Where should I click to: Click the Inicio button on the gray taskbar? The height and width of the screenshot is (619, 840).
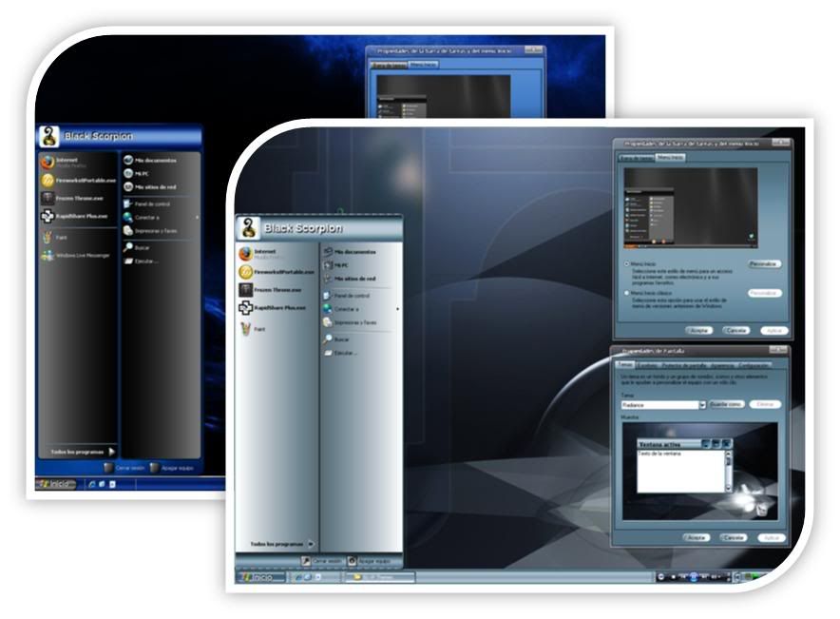pyautogui.click(x=262, y=577)
